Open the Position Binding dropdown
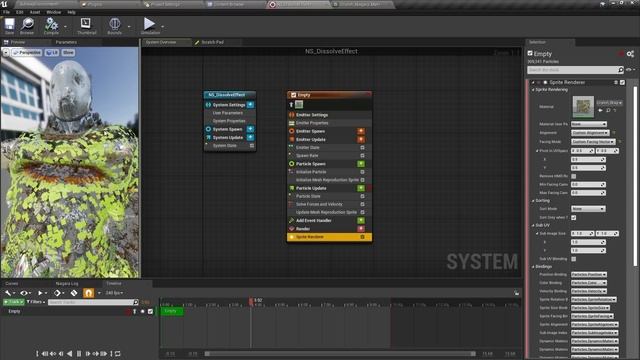 coord(589,275)
